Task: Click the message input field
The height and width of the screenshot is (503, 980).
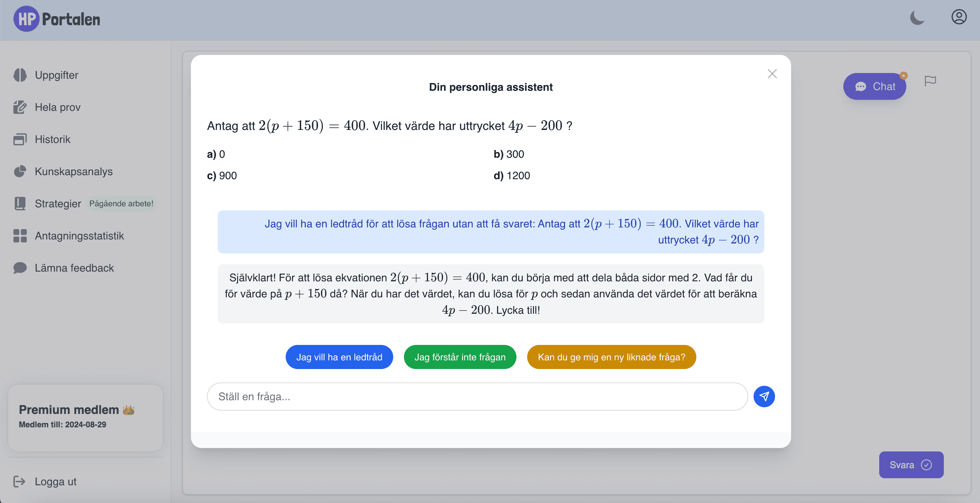Action: [x=477, y=396]
